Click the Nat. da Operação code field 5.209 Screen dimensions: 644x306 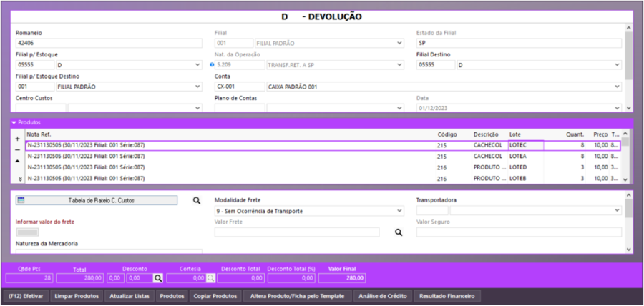coord(240,65)
